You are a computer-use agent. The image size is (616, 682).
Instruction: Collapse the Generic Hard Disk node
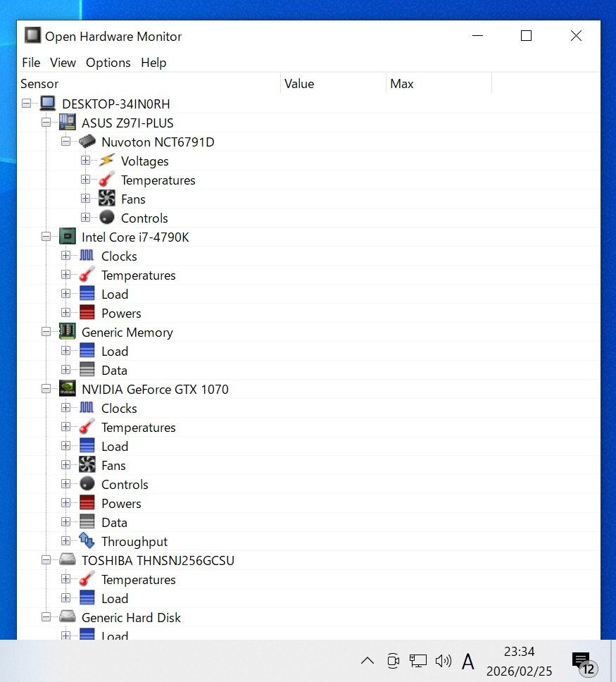[x=46, y=617]
